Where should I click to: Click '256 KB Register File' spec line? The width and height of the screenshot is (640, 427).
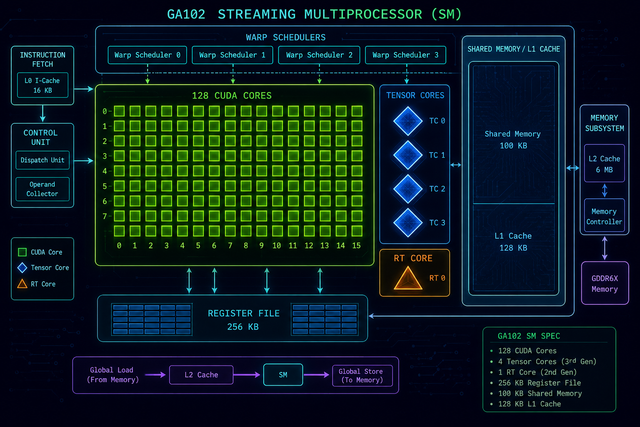coord(539,383)
